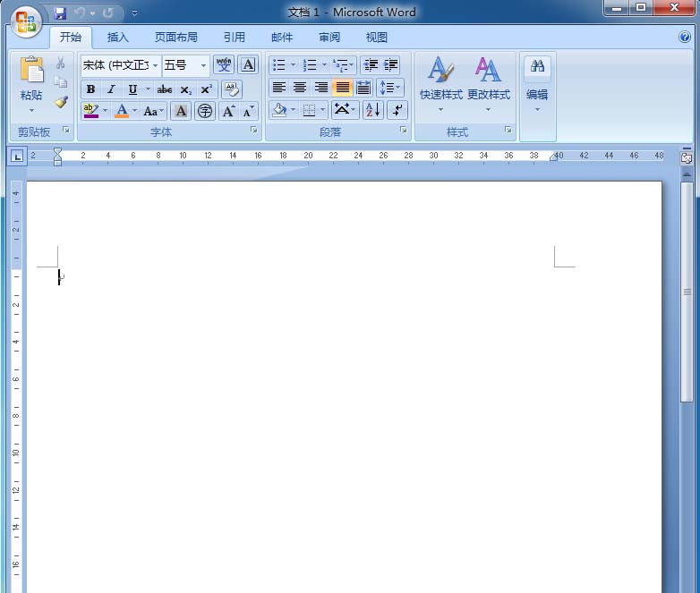Switch to the 审阅 tab
The image size is (700, 593).
tap(329, 38)
